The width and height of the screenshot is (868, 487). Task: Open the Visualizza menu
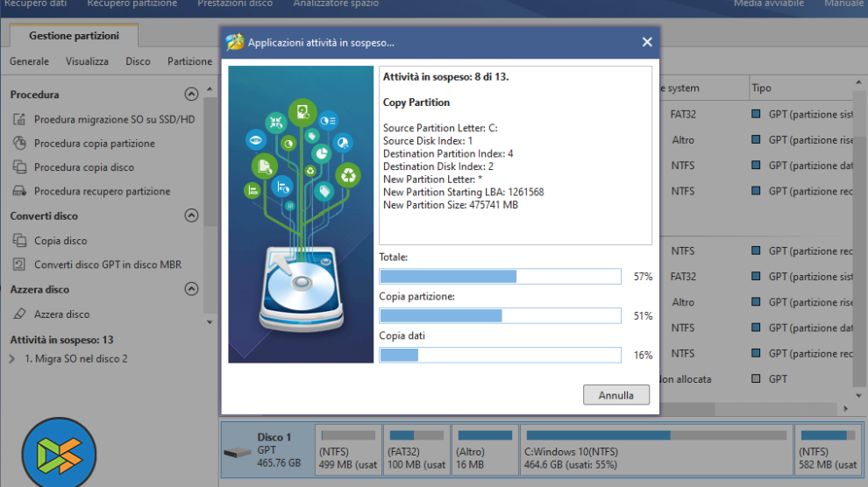[87, 61]
